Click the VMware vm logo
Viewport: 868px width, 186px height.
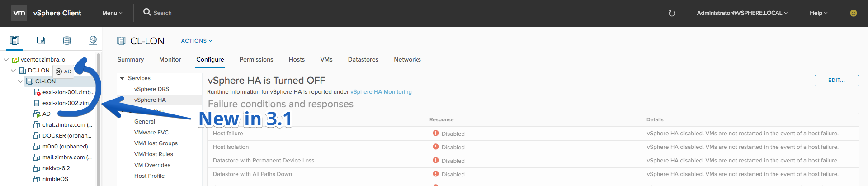tap(19, 13)
